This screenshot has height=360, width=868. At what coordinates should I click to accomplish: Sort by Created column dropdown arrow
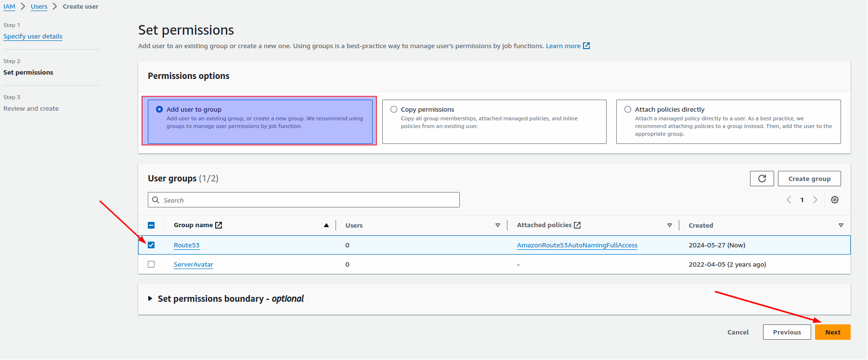(x=841, y=225)
